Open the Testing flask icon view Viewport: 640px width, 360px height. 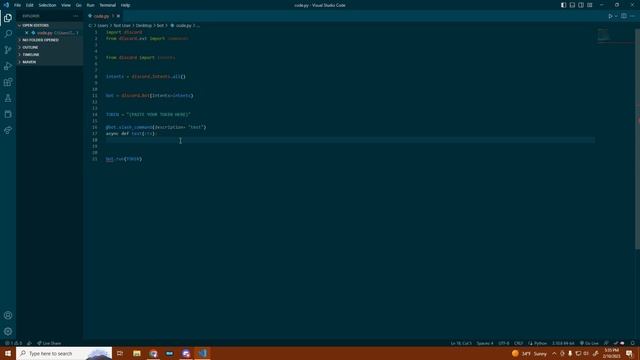[8, 98]
